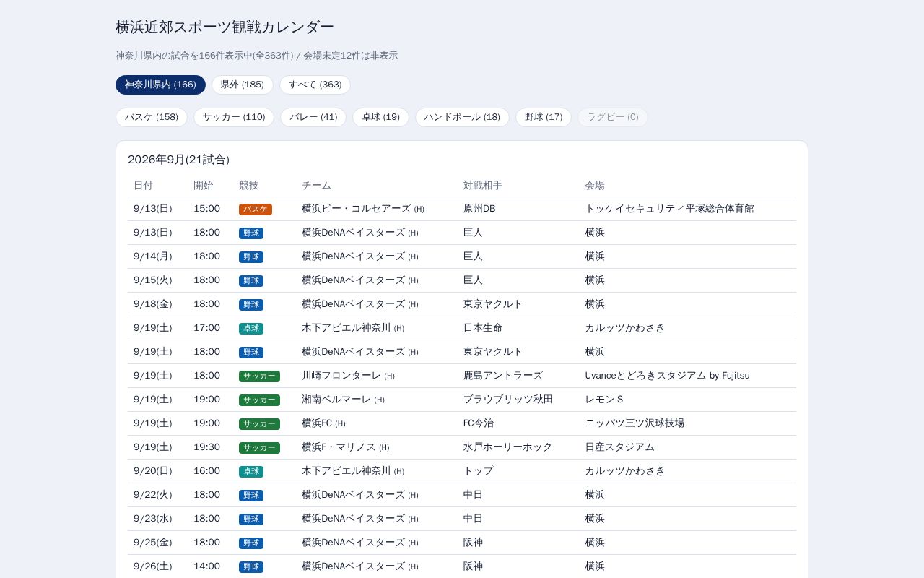The width and height of the screenshot is (924, 578).
Task: Click opponent 原州DB
Action: point(479,209)
